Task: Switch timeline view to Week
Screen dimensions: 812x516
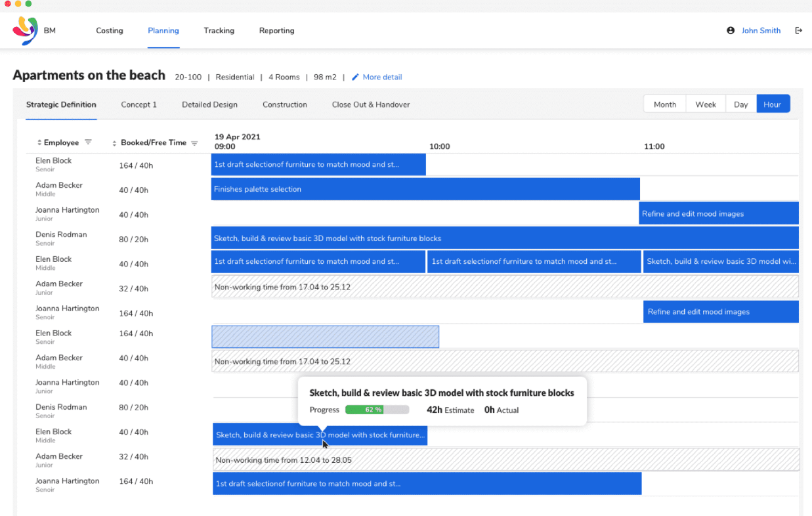Action: (706, 104)
